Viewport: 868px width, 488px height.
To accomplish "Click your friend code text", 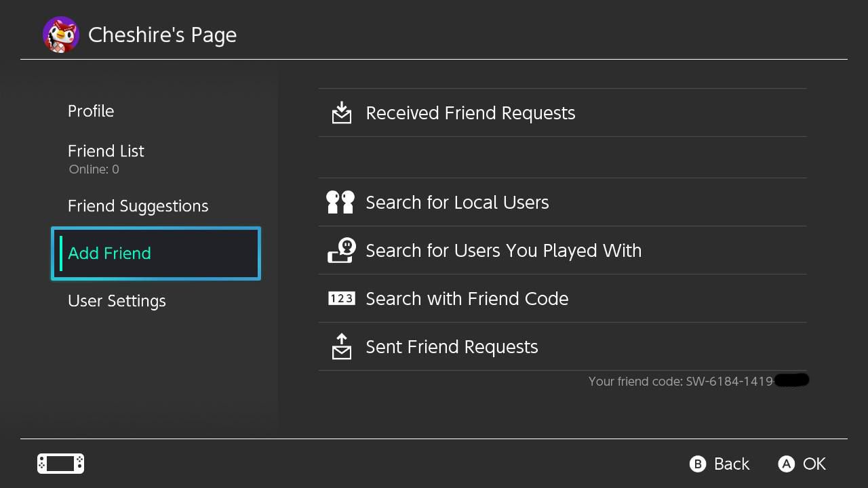I will click(x=681, y=381).
